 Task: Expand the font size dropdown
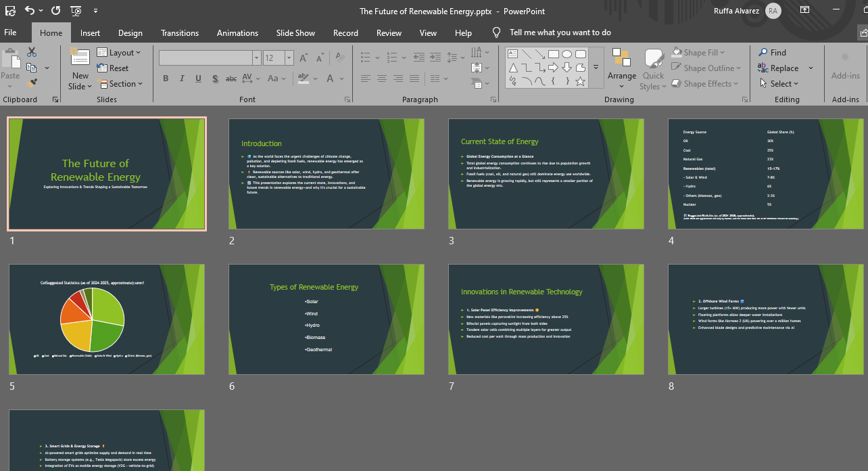tap(289, 58)
